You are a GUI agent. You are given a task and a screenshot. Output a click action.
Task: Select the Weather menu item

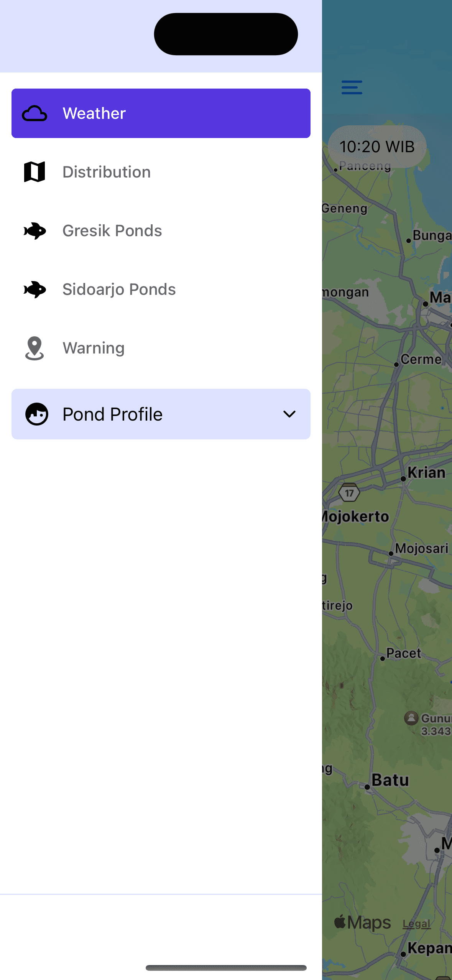pos(161,113)
